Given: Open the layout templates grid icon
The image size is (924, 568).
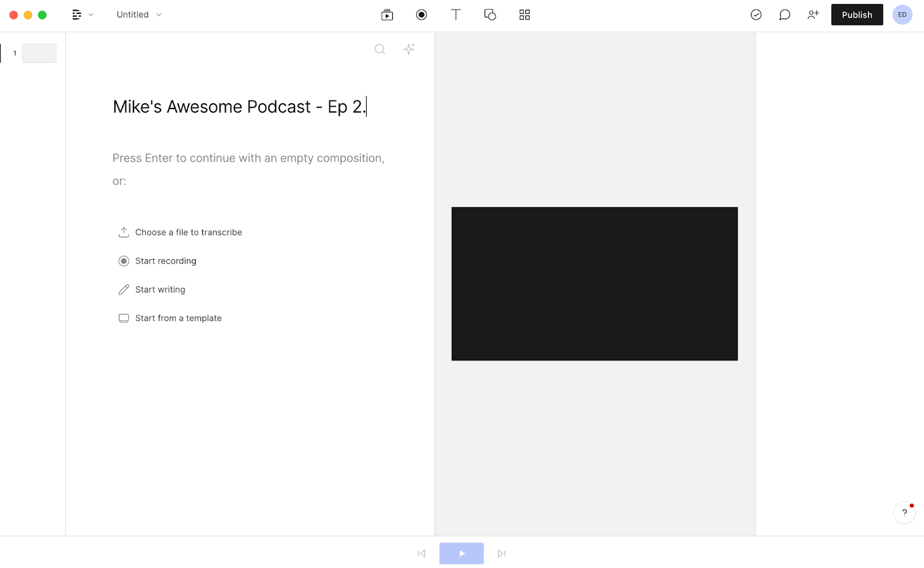Looking at the screenshot, I should (524, 14).
